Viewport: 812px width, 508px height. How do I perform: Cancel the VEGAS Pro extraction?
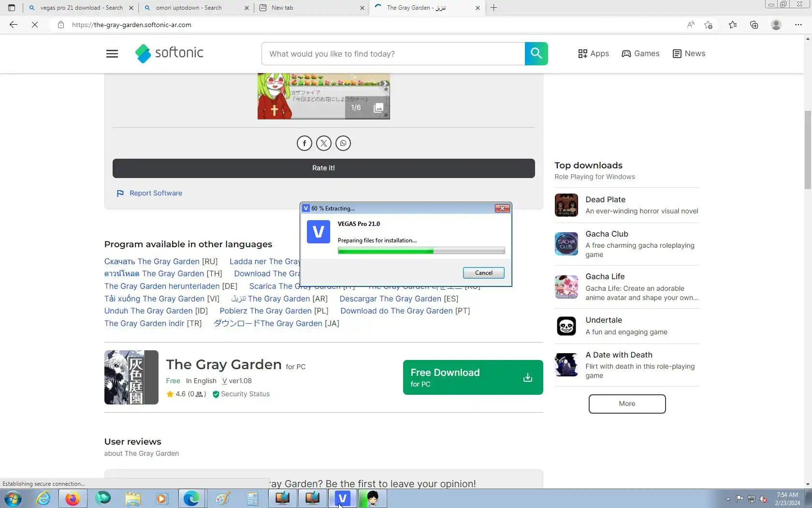[x=483, y=273]
